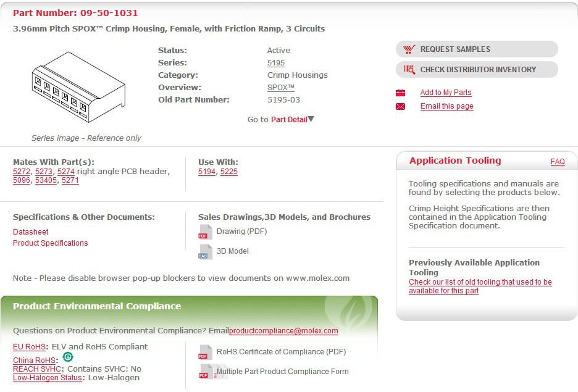
Task: Open the 3D Model text link
Action: [233, 251]
